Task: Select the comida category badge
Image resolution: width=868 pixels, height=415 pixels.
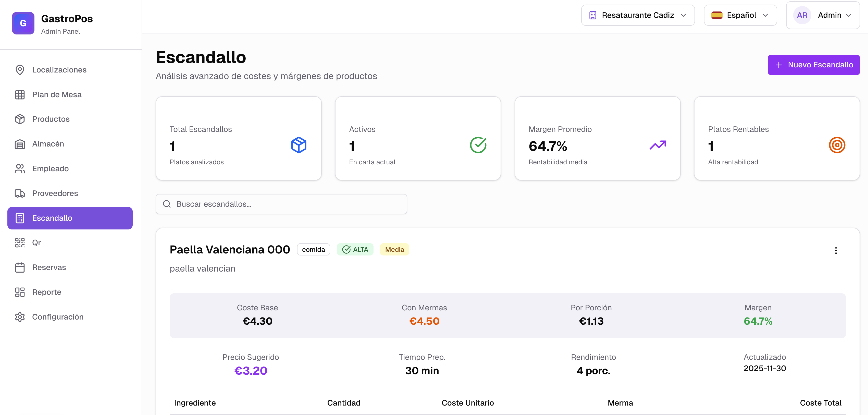Action: coord(313,249)
